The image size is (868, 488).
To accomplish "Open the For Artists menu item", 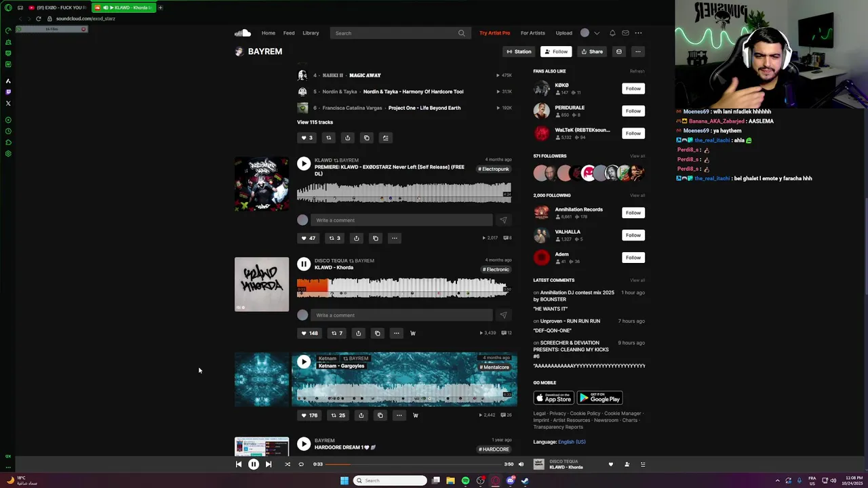I will click(532, 33).
